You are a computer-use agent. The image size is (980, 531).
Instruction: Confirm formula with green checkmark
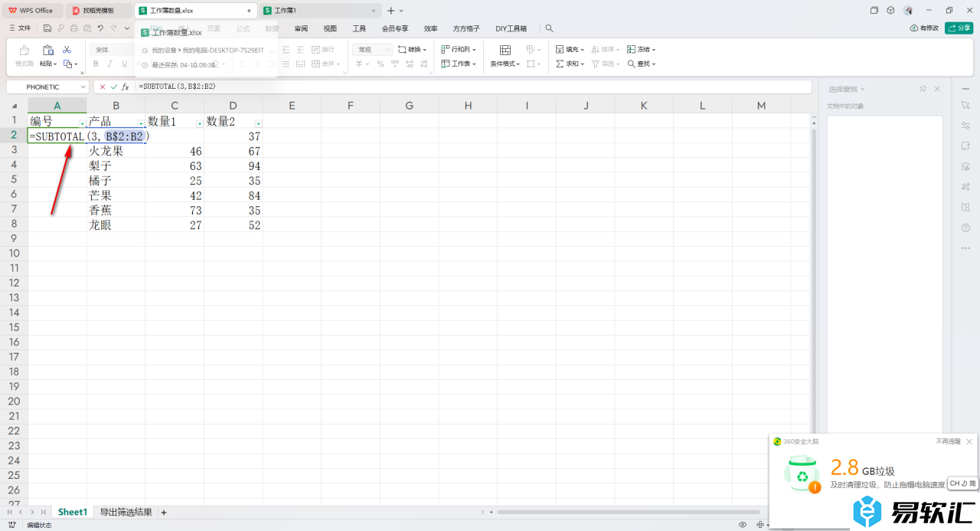pos(114,87)
